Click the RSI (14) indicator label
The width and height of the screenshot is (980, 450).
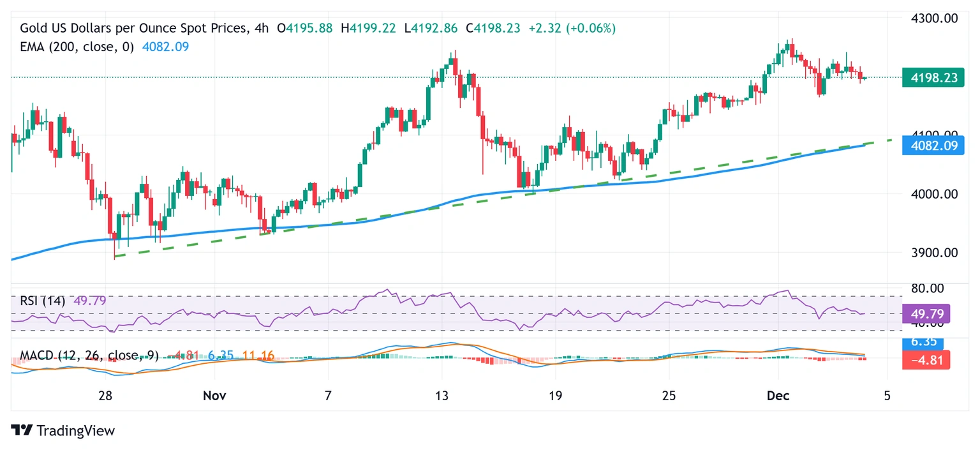click(x=43, y=301)
